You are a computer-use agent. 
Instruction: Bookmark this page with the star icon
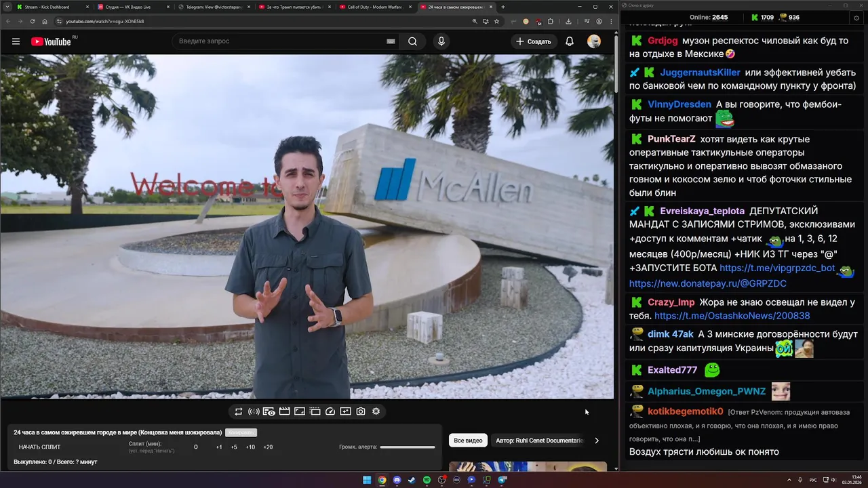coord(496,21)
